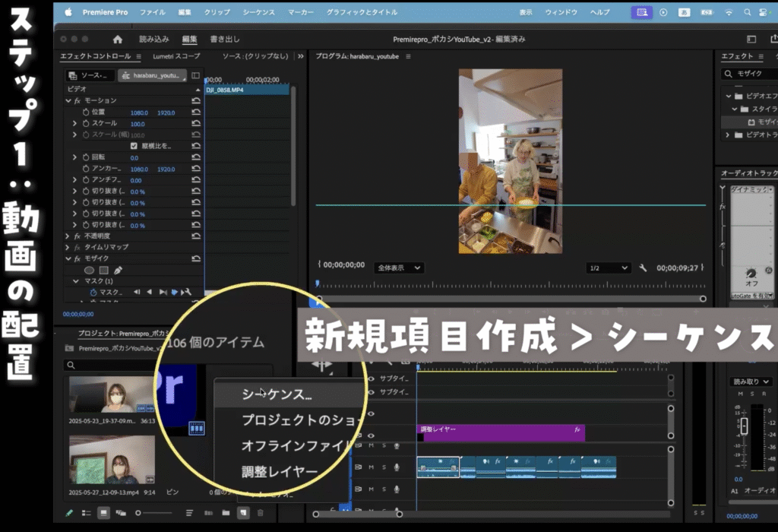Delete selected item with trash icon
778x532 pixels.
tap(260, 513)
